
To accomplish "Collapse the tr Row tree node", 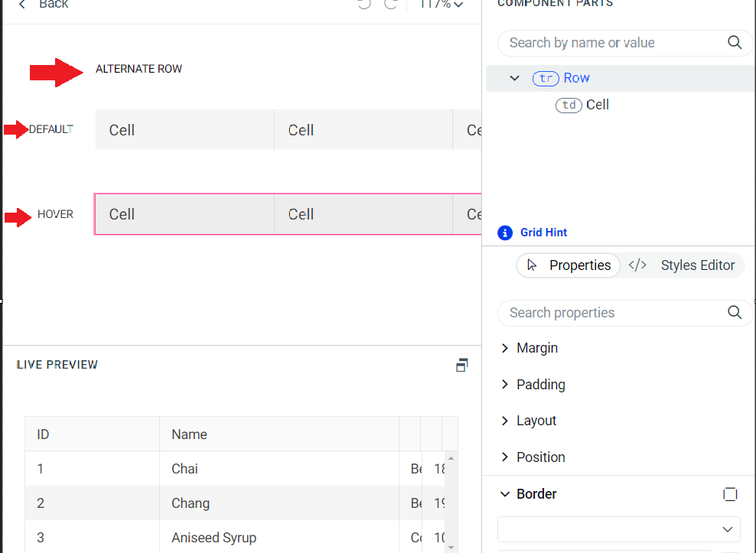I will tap(515, 78).
